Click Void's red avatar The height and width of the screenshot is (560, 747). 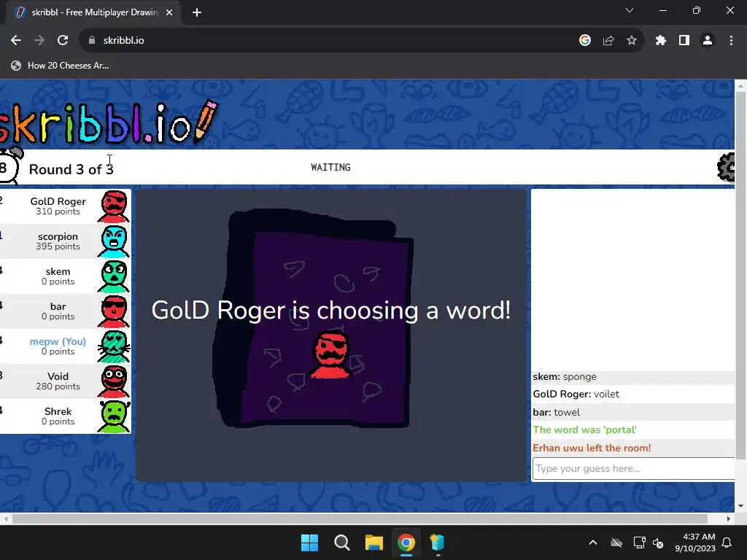coord(115,381)
